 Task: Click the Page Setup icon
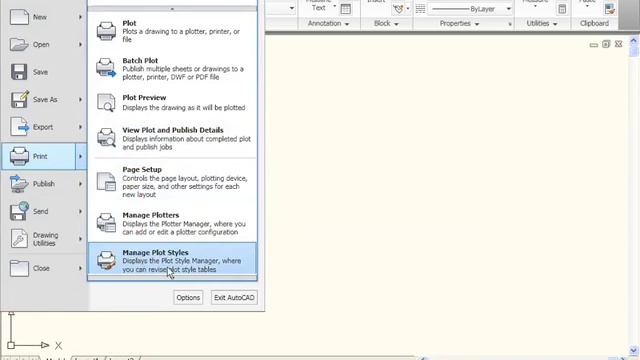106,182
